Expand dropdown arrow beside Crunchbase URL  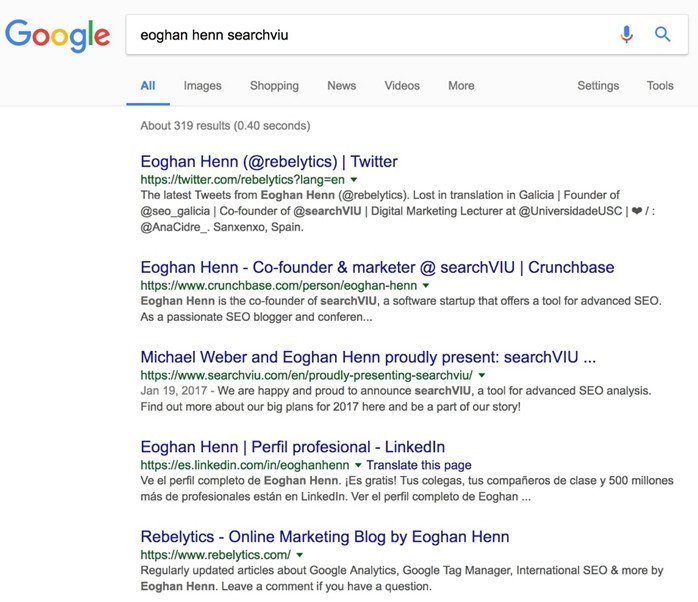426,286
